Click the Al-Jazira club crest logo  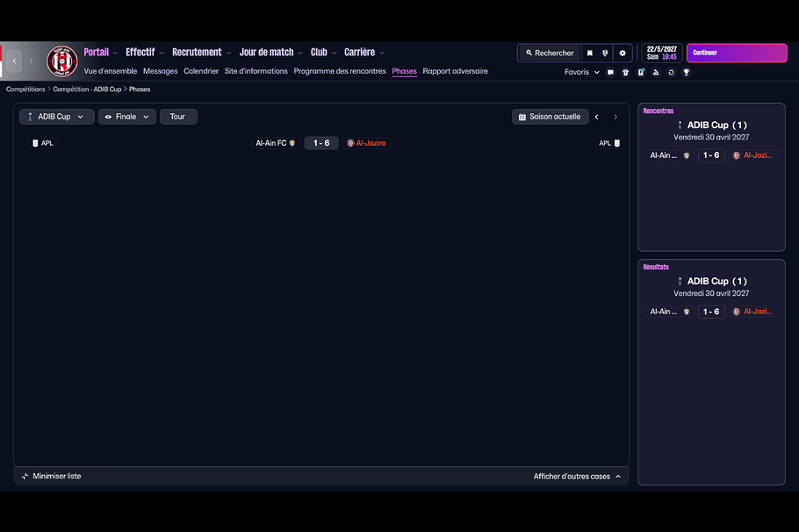pyautogui.click(x=61, y=61)
